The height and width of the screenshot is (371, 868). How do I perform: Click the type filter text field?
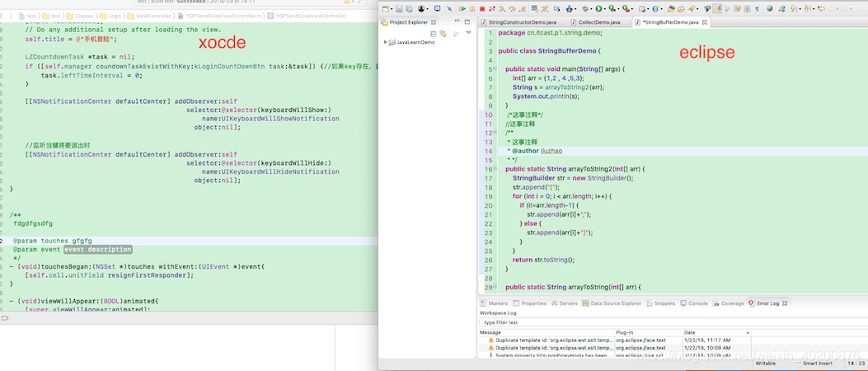[x=673, y=322]
